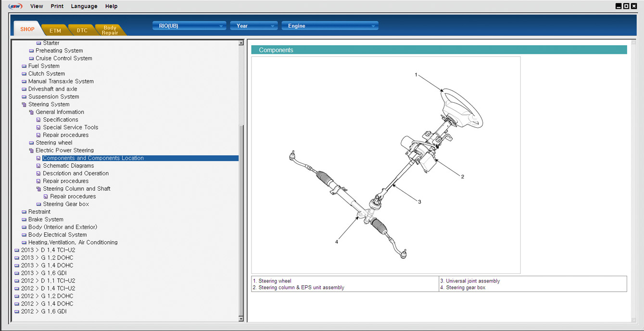This screenshot has width=644, height=331.
Task: Click the steering components diagram image
Action: [x=385, y=165]
